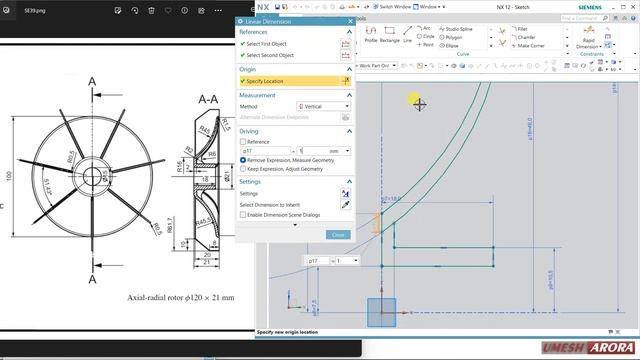The height and width of the screenshot is (360, 640).
Task: Open dimension Settings icon in dialog
Action: point(345,193)
